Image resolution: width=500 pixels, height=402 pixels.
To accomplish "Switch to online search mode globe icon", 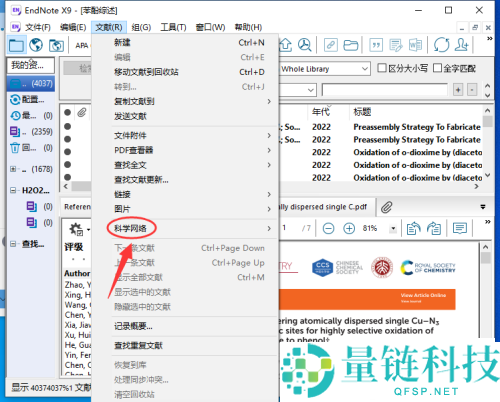I will pyautogui.click(x=36, y=45).
